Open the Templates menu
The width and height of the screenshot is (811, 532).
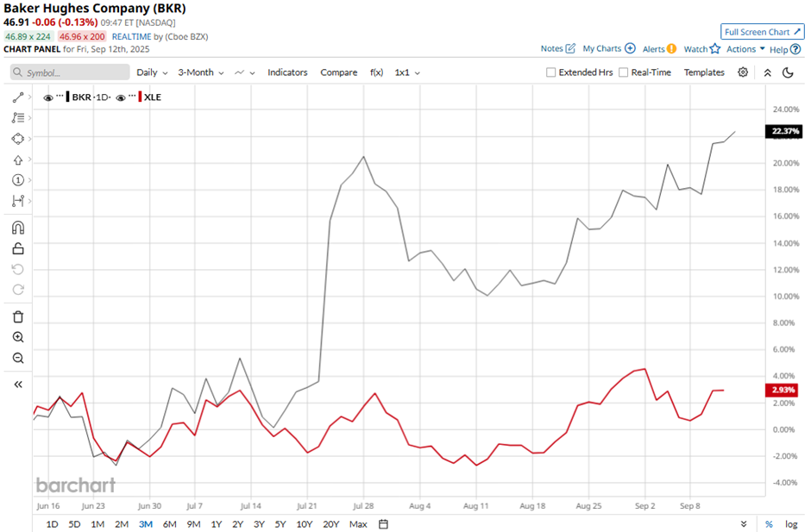coord(704,72)
